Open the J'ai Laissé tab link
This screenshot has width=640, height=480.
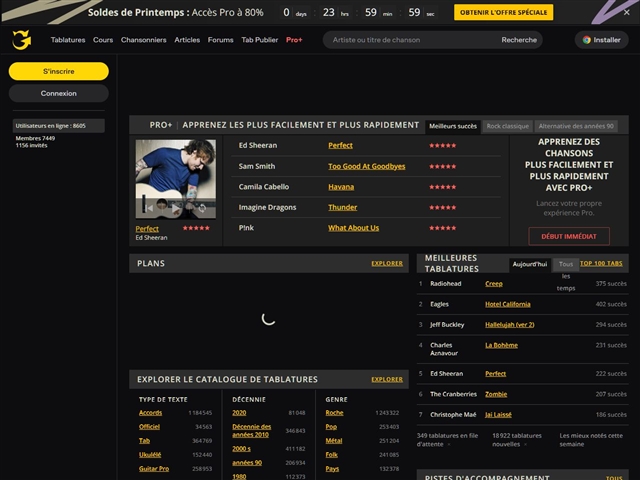[x=498, y=415]
